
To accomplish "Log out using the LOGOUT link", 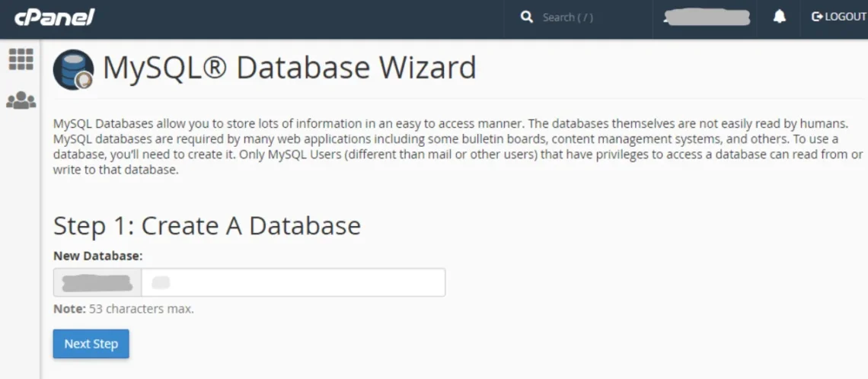I will (845, 17).
